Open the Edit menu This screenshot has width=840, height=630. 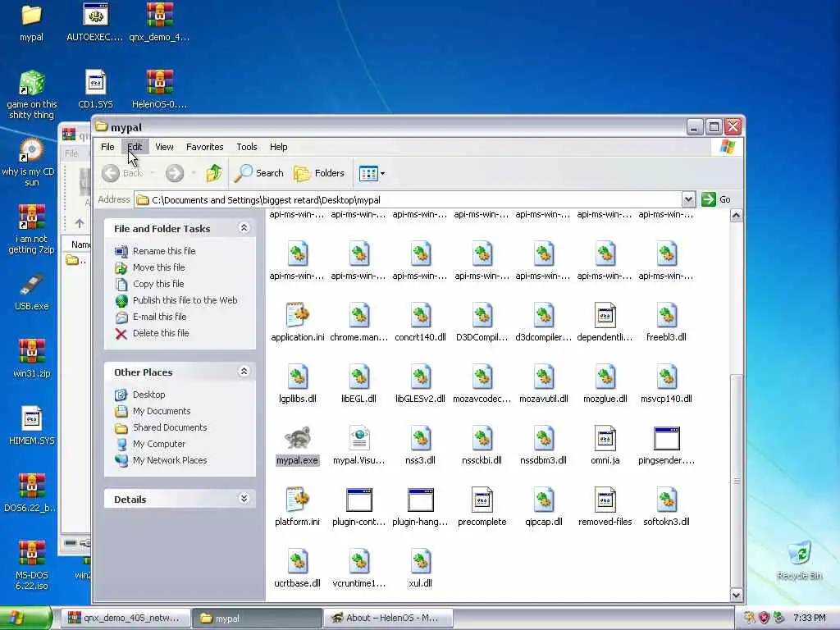tap(135, 147)
